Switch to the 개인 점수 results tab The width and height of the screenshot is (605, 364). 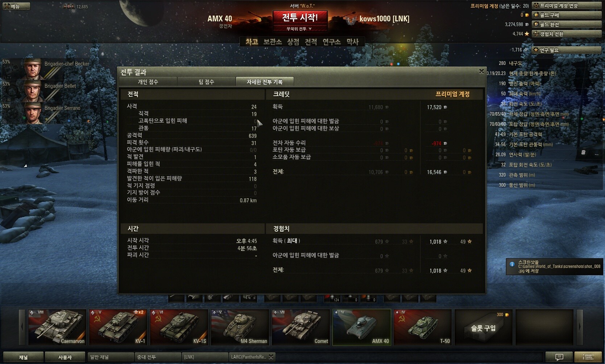(x=148, y=82)
